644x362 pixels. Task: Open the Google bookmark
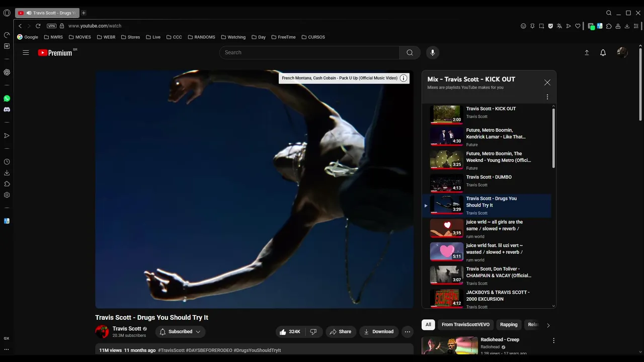click(28, 37)
